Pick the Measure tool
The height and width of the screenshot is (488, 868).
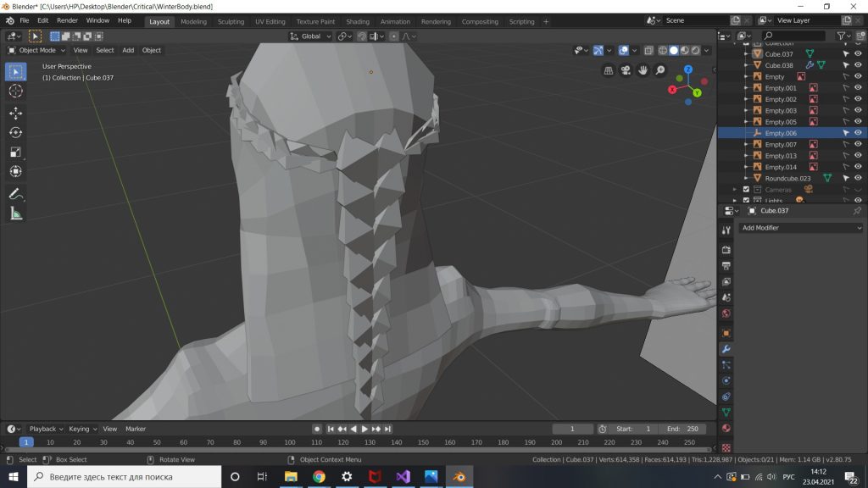pos(15,214)
